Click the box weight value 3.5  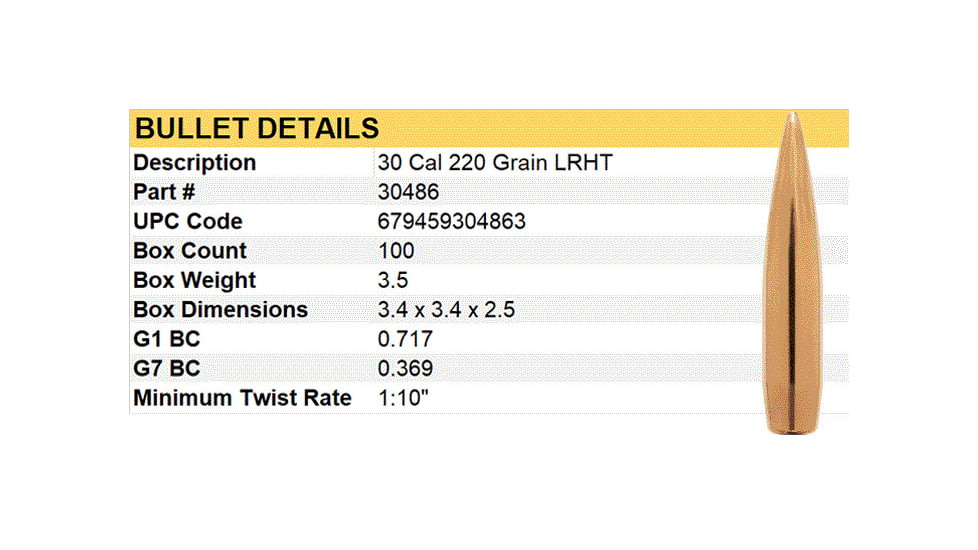tap(391, 280)
